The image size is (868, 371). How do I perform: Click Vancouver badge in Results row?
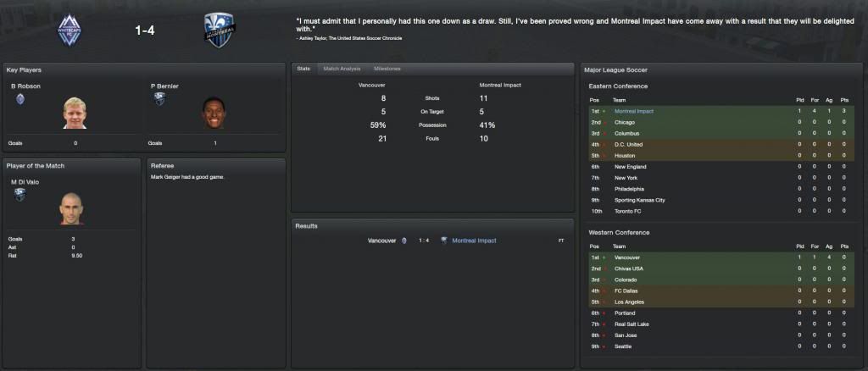[403, 241]
